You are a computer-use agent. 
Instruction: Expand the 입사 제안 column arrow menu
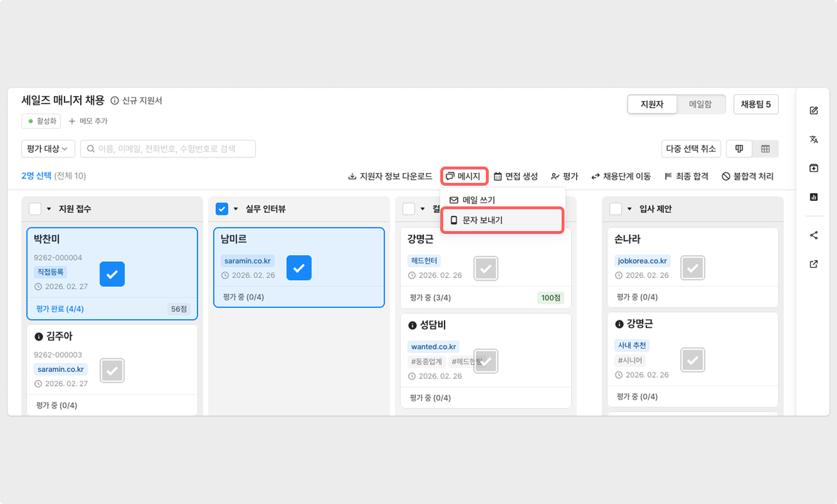tap(630, 209)
